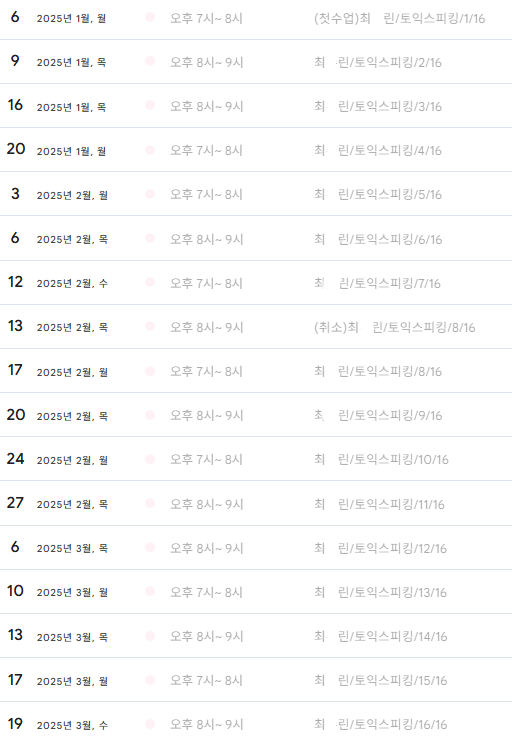Open 토익스피킹/13/16 event on March 10
Screen dimensions: 512x737
(380, 592)
